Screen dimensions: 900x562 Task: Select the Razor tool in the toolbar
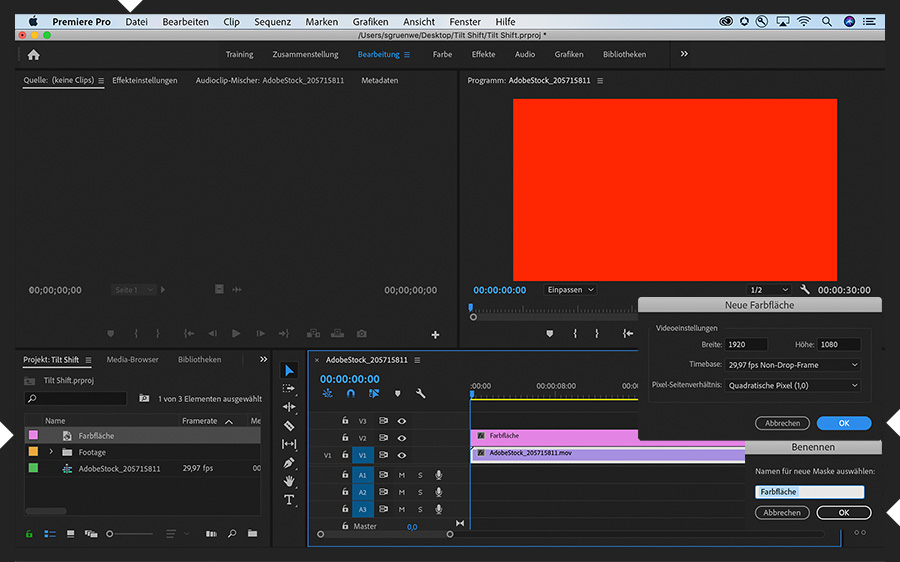(x=289, y=425)
